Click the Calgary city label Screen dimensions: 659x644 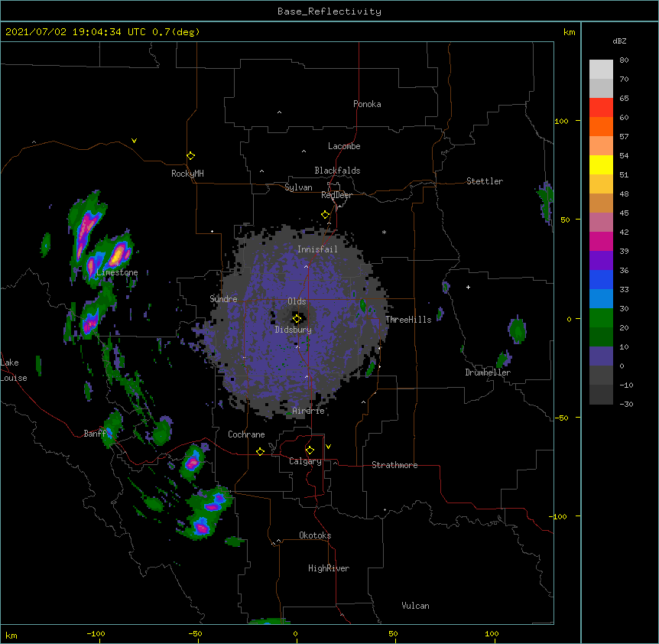pyautogui.click(x=305, y=461)
